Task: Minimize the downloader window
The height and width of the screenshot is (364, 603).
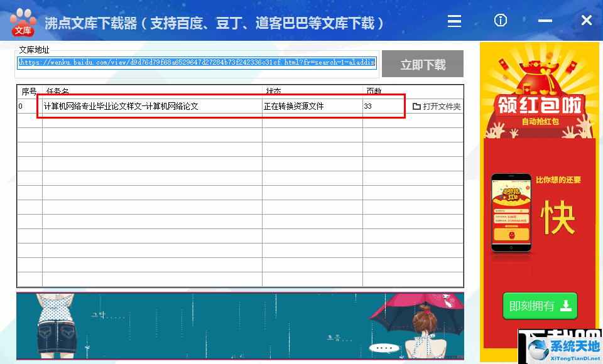Action: coord(545,21)
